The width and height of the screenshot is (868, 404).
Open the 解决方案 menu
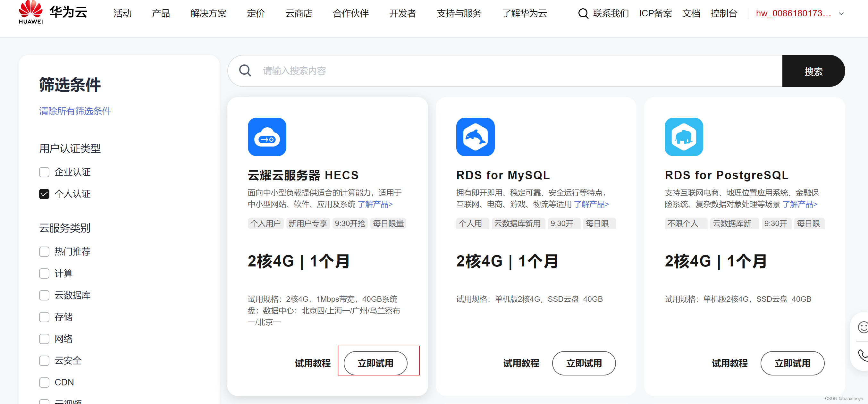[x=208, y=13]
